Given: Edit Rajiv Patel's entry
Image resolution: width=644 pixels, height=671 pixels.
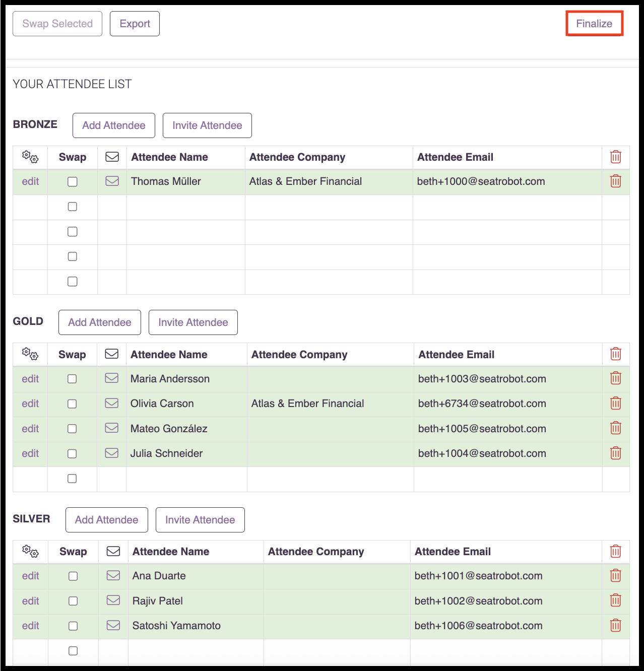Looking at the screenshot, I should pos(30,601).
